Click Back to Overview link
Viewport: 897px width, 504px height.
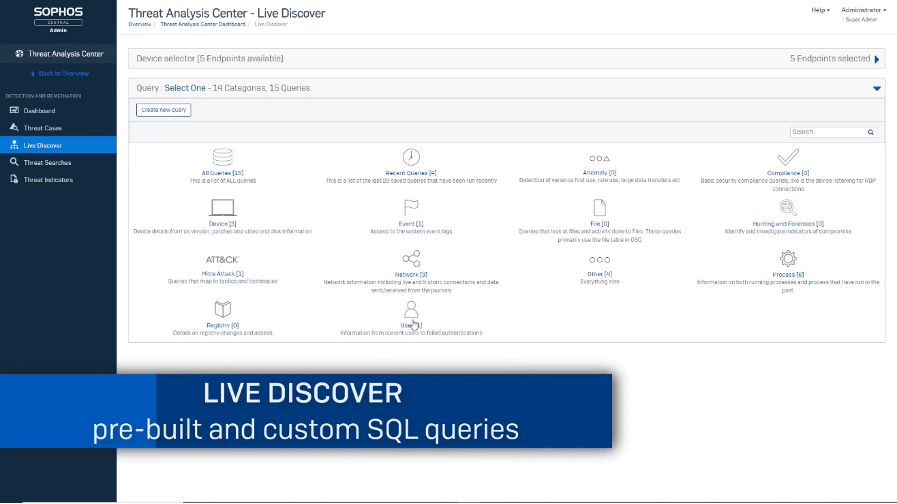tap(59, 73)
